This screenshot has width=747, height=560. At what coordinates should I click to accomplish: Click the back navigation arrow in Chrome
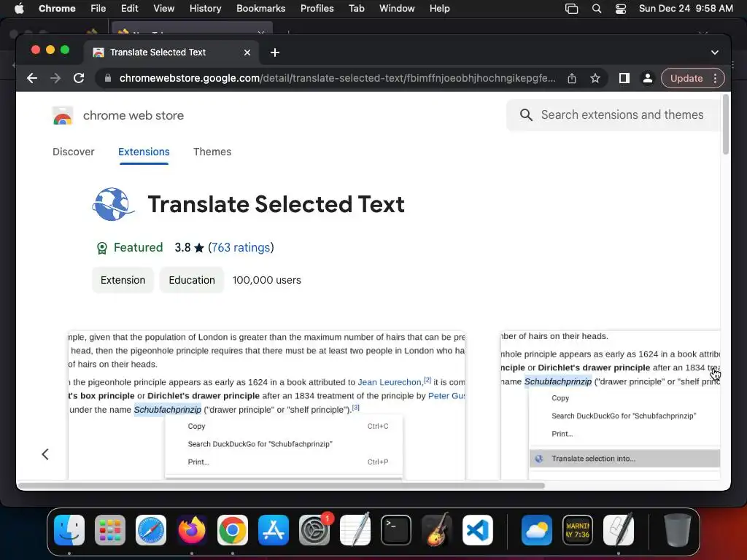pos(32,78)
